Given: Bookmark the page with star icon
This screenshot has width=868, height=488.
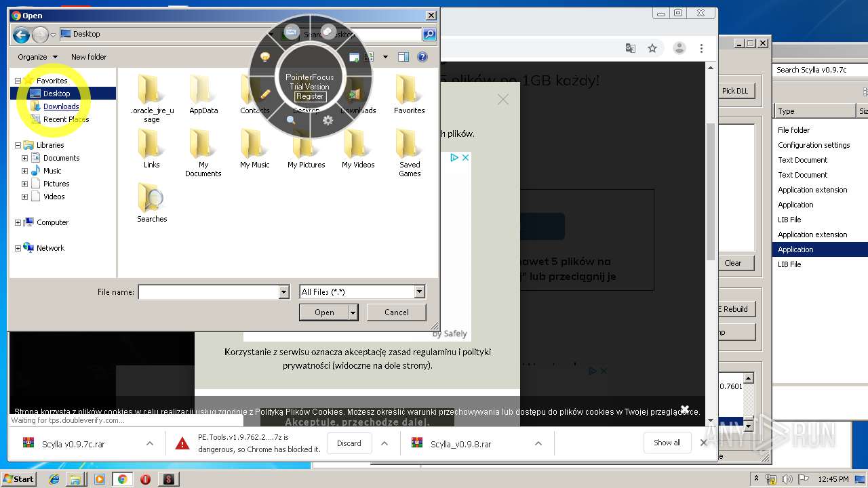Looking at the screenshot, I should (x=652, y=48).
